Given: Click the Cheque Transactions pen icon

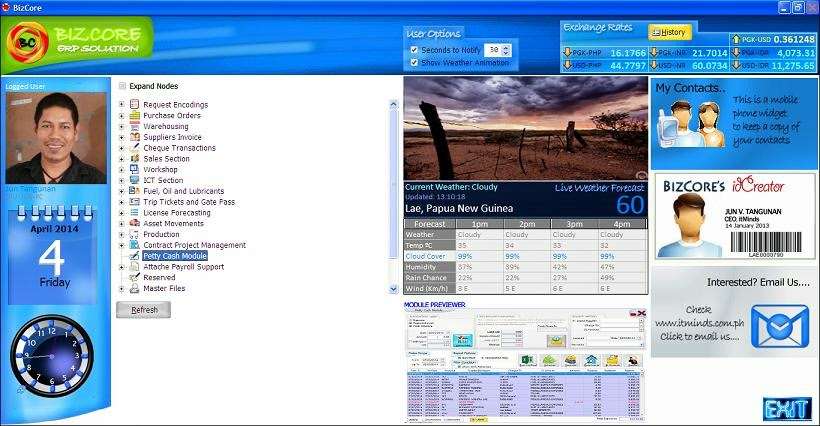Looking at the screenshot, I should 134,147.
